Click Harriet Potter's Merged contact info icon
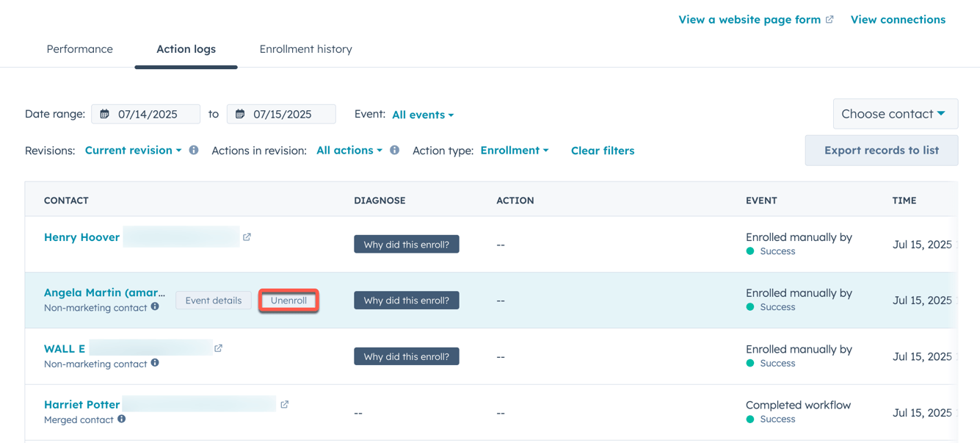980x443 pixels. [121, 419]
